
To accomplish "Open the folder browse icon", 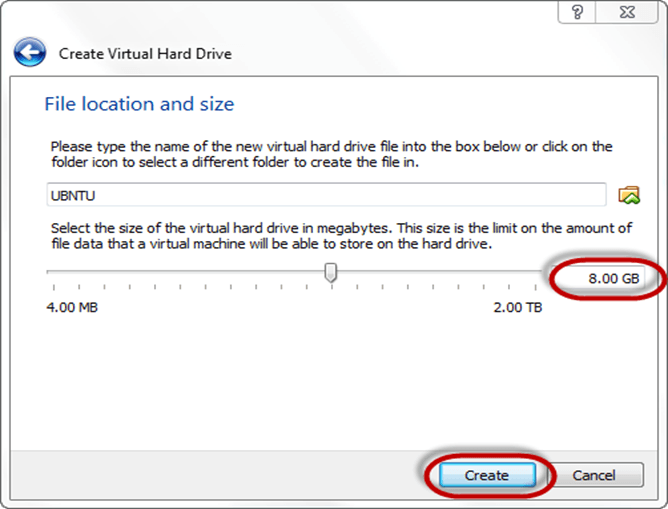I will point(629,194).
